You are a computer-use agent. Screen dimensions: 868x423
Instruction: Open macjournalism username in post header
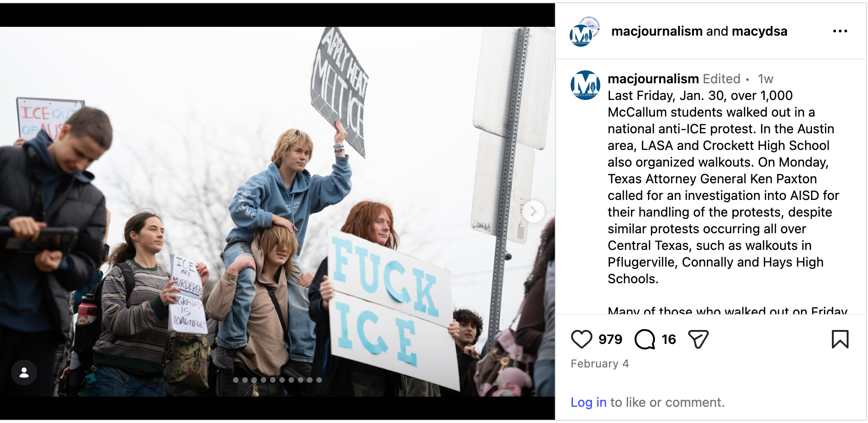[x=657, y=31]
